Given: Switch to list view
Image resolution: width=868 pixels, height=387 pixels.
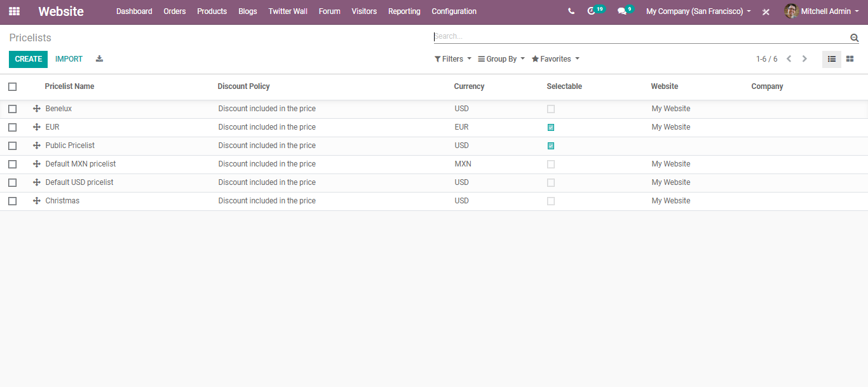Looking at the screenshot, I should [832, 59].
